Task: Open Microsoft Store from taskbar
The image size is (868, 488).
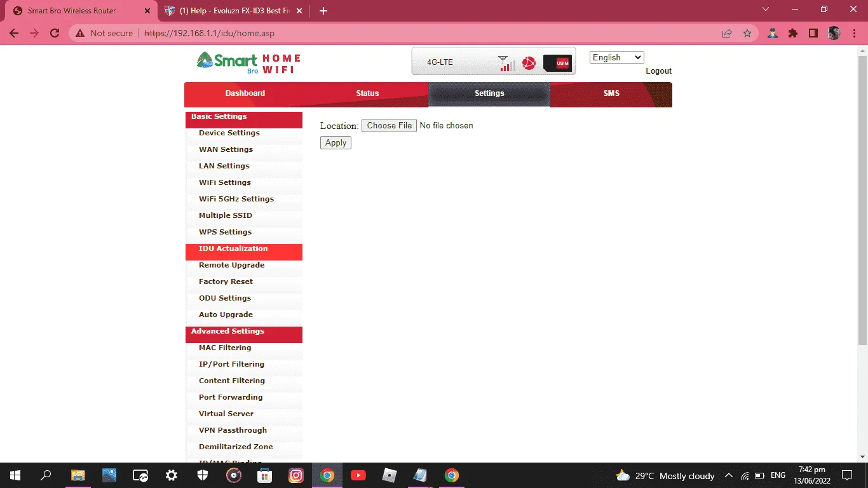Action: click(x=264, y=475)
